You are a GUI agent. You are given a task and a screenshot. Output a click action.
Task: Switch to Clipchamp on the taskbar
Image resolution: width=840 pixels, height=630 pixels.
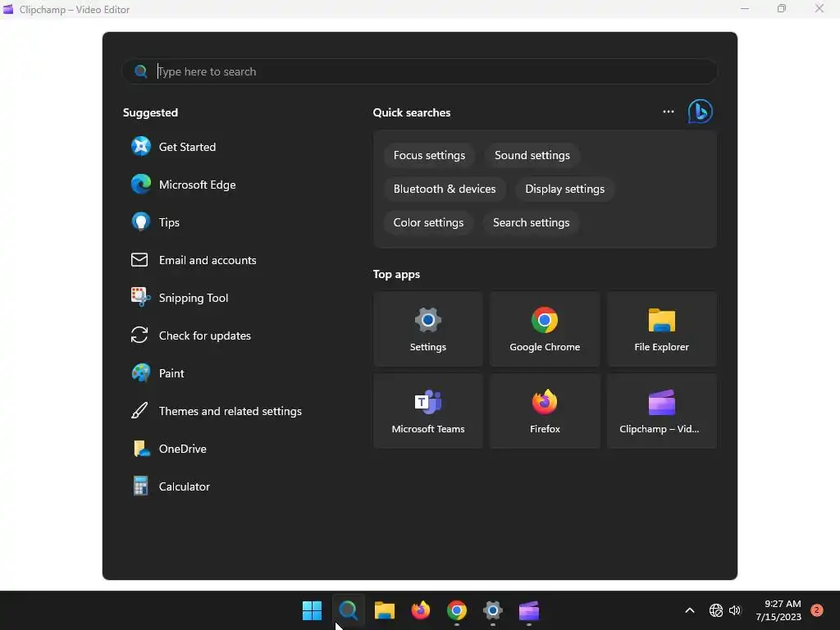tap(529, 610)
